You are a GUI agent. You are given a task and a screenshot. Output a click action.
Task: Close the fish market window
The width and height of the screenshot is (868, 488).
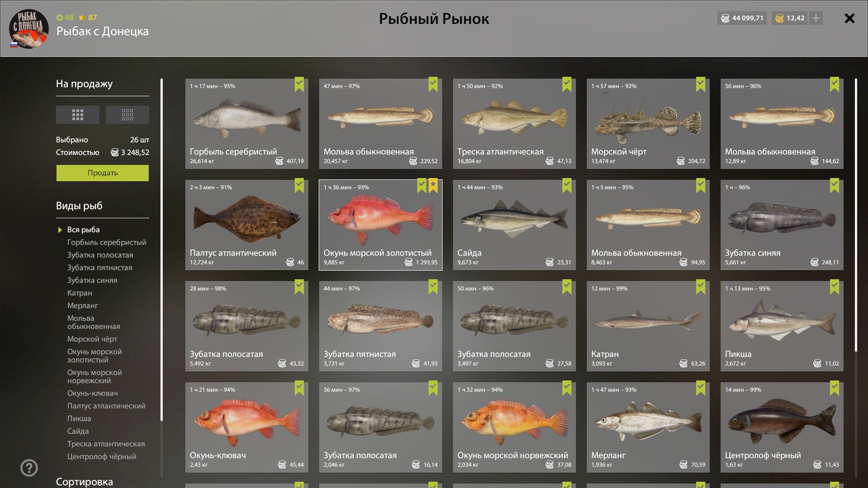point(849,19)
